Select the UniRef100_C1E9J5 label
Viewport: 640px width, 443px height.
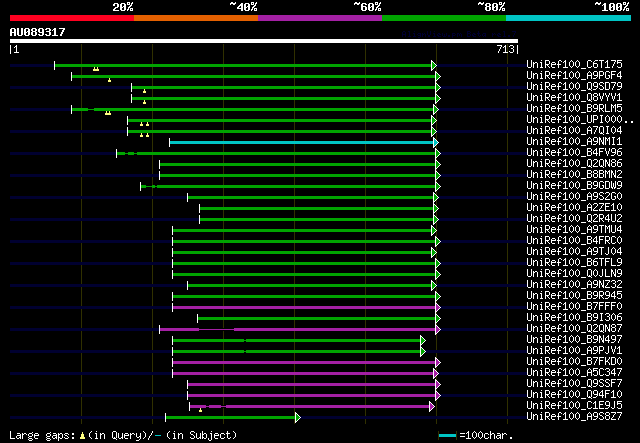point(574,406)
